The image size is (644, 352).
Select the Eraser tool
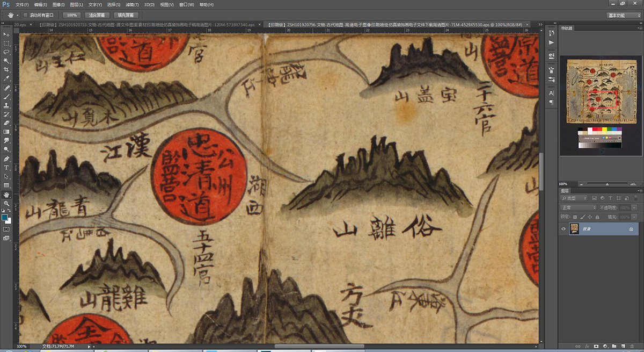coord(6,123)
